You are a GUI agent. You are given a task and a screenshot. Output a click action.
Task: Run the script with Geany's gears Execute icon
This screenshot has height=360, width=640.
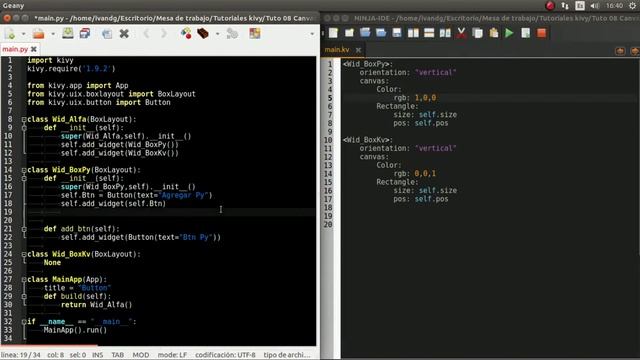[232, 33]
